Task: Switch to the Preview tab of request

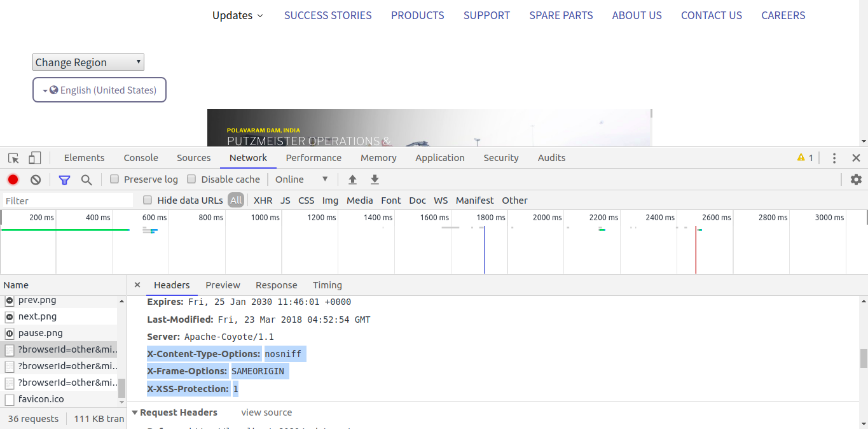Action: 223,285
